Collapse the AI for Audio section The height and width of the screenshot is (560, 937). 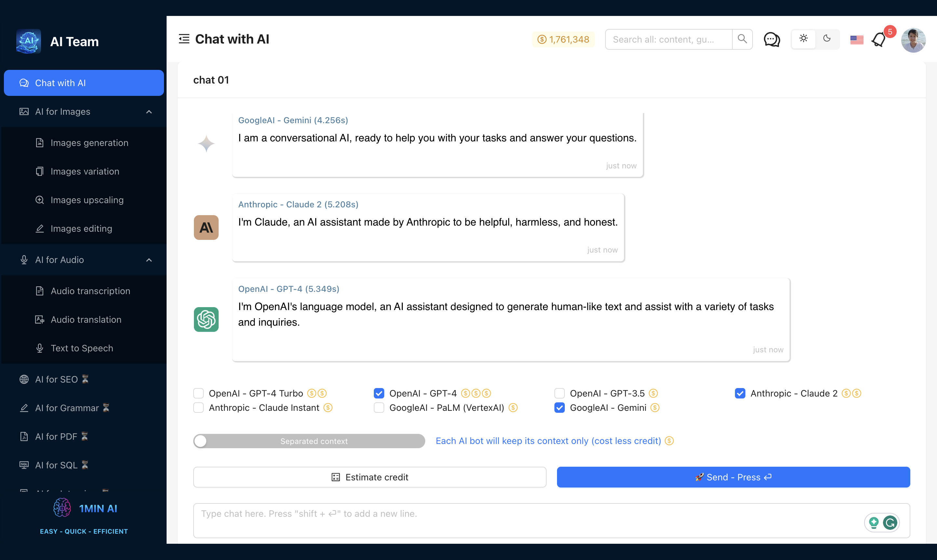pos(149,260)
